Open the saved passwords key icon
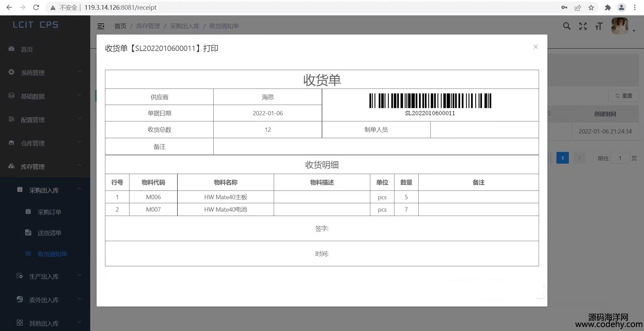Screen dimensions: 644x331 pos(564,7)
